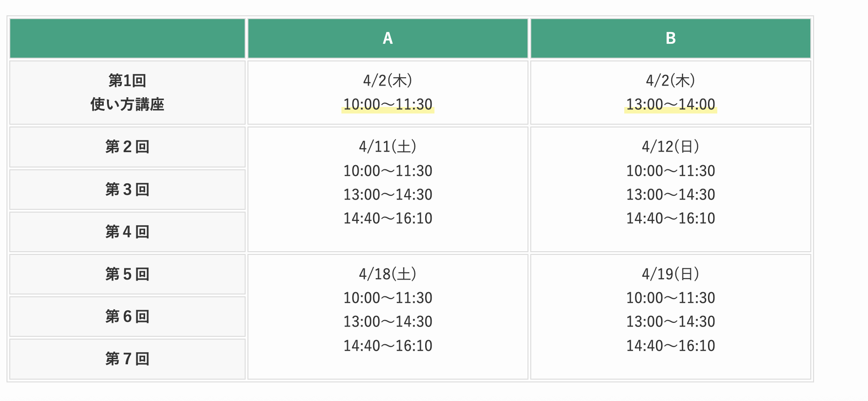The height and width of the screenshot is (401, 868).
Task: Click the 4/11(土) date text
Action: (387, 147)
